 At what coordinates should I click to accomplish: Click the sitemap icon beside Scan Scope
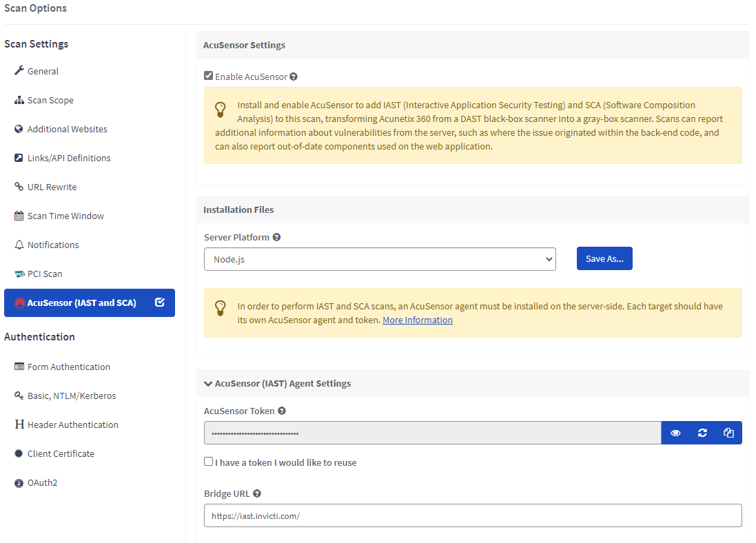point(19,100)
